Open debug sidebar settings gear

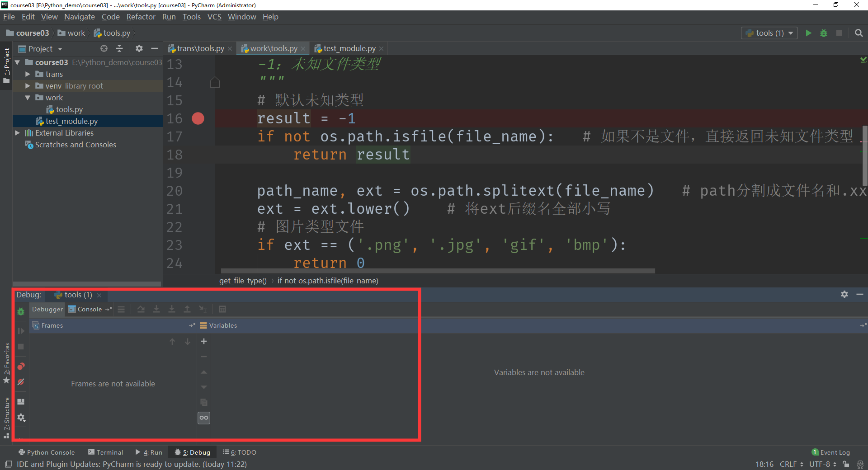point(21,418)
